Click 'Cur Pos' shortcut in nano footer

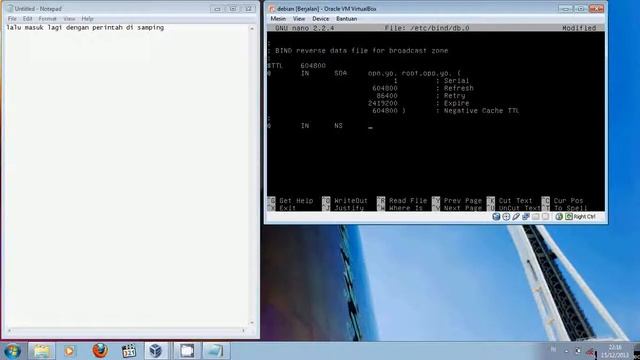563,201
